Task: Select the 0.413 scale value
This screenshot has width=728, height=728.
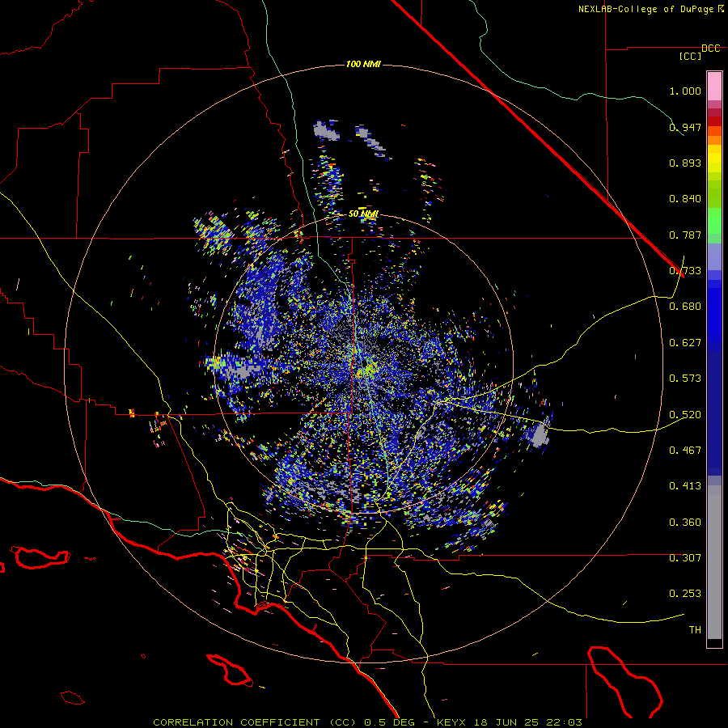Action: click(685, 486)
